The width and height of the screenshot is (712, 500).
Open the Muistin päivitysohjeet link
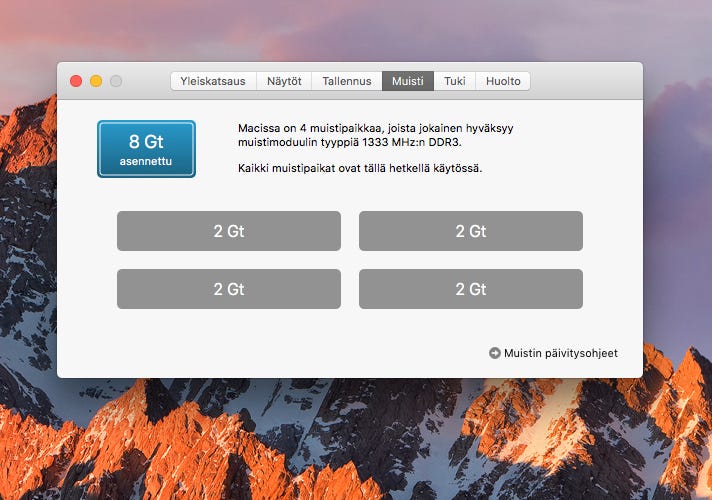561,353
